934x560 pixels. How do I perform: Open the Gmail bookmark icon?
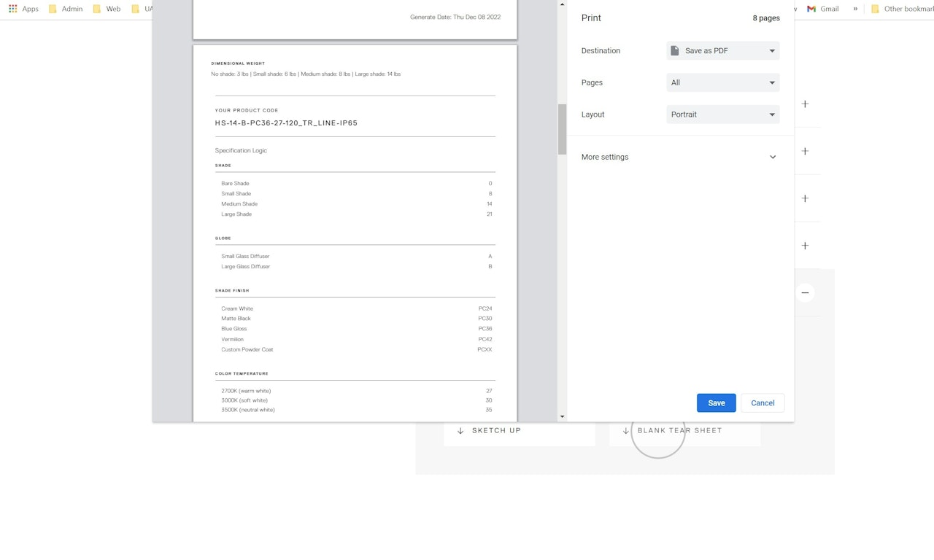point(811,9)
